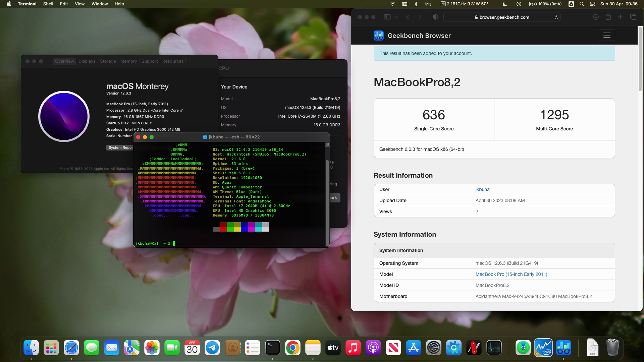The width and height of the screenshot is (644, 362).
Task: Open Launchpad from the dock
Action: pos(51,348)
